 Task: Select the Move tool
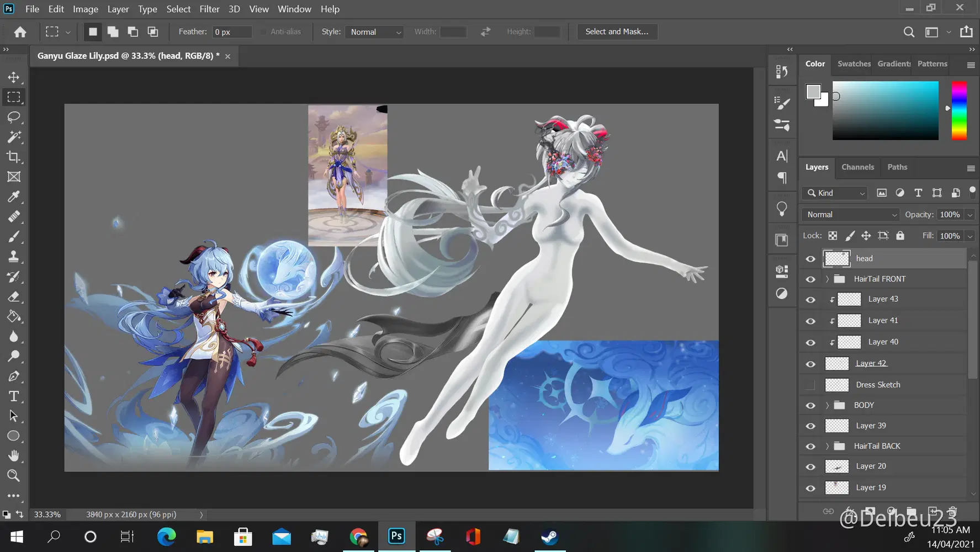(14, 77)
